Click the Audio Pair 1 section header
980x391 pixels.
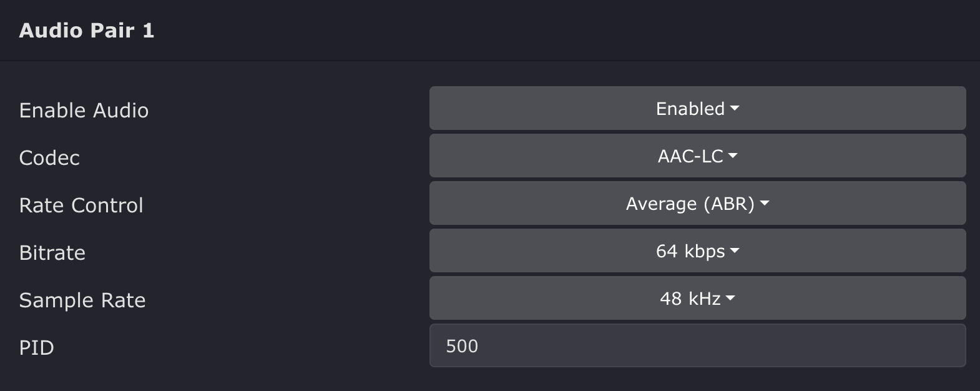[87, 31]
